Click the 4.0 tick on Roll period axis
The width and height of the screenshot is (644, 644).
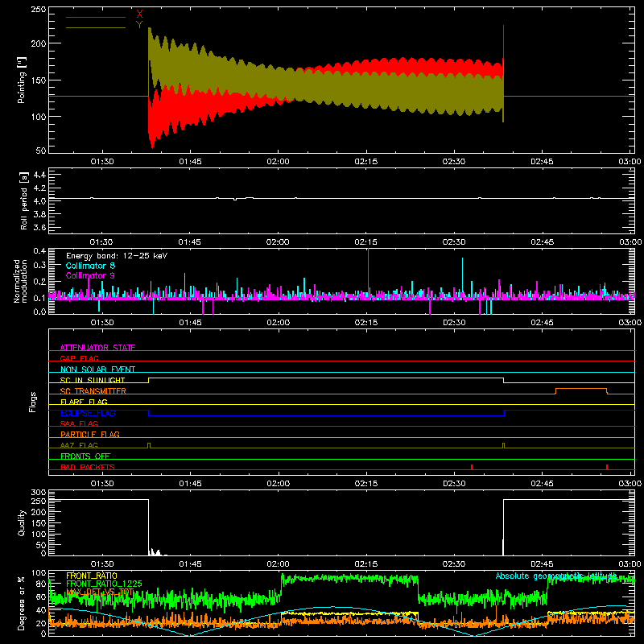[x=39, y=201]
